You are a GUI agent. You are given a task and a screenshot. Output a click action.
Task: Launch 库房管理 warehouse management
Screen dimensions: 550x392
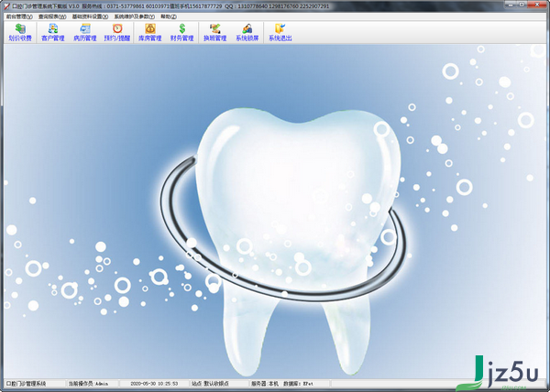149,33
